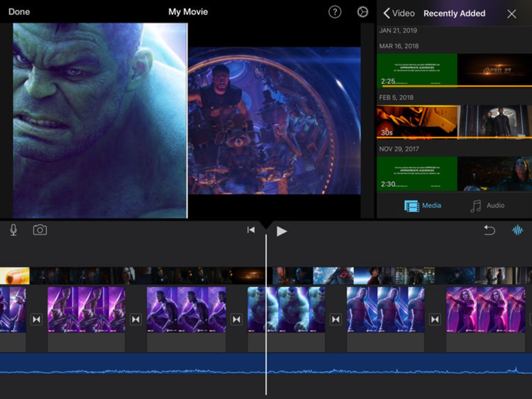This screenshot has width=532, height=399.
Task: Open the Help question mark icon
Action: (335, 12)
